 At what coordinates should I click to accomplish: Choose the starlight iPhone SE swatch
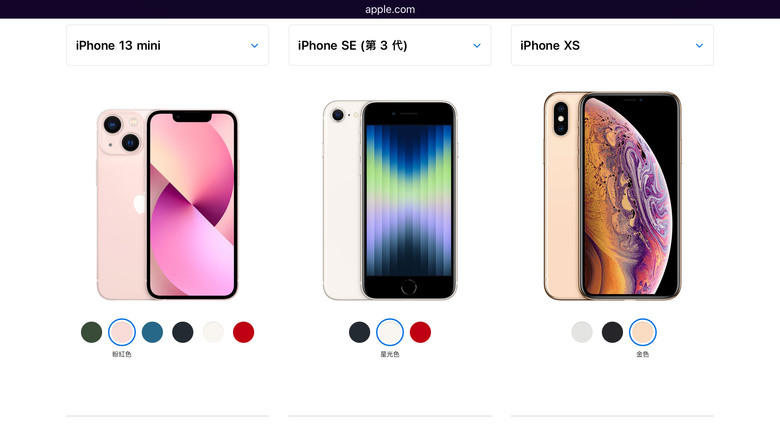click(x=390, y=332)
